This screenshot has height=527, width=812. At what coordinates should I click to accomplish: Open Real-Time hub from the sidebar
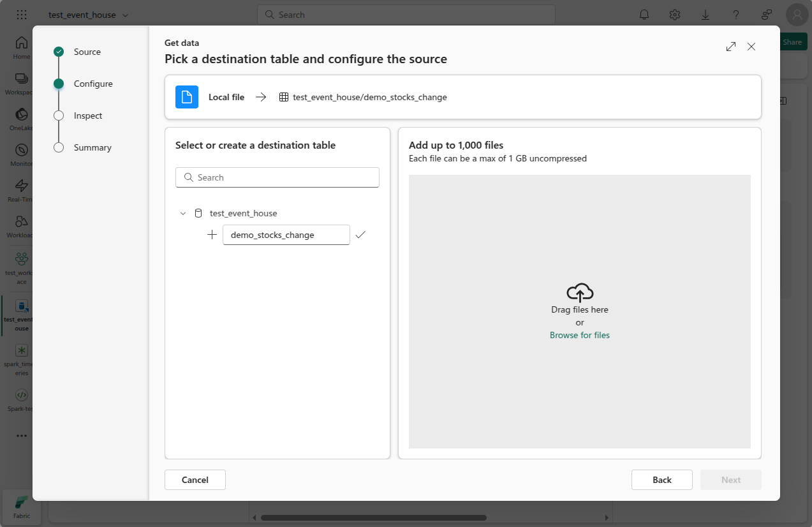(21, 187)
